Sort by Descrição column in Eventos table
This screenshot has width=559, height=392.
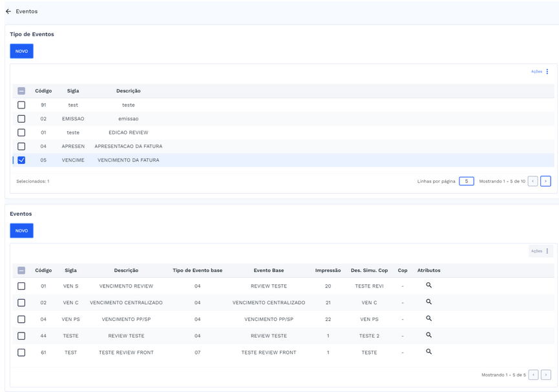pos(126,271)
